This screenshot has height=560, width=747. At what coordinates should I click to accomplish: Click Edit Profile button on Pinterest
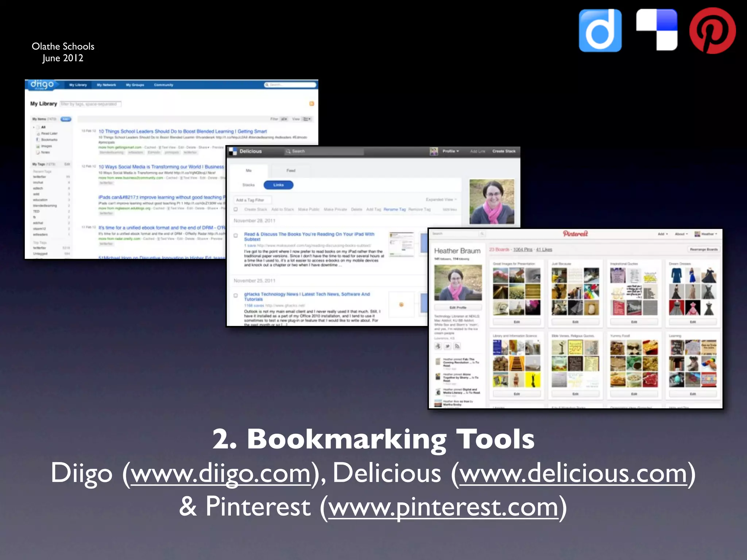pos(458,307)
